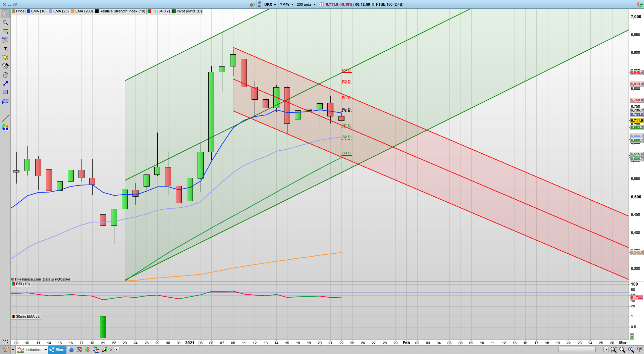Toggle the EMA (200) indicator in the legend
This screenshot has height=354, width=644.
[82, 11]
